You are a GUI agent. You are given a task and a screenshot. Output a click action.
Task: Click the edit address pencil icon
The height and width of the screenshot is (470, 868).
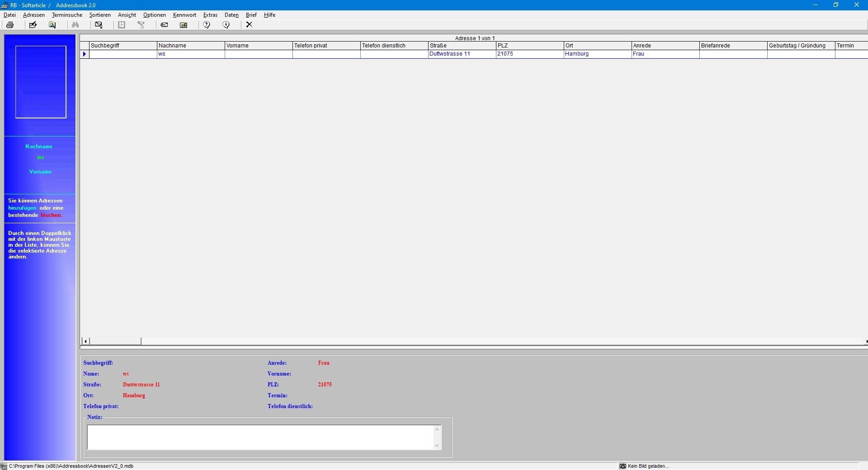point(33,25)
